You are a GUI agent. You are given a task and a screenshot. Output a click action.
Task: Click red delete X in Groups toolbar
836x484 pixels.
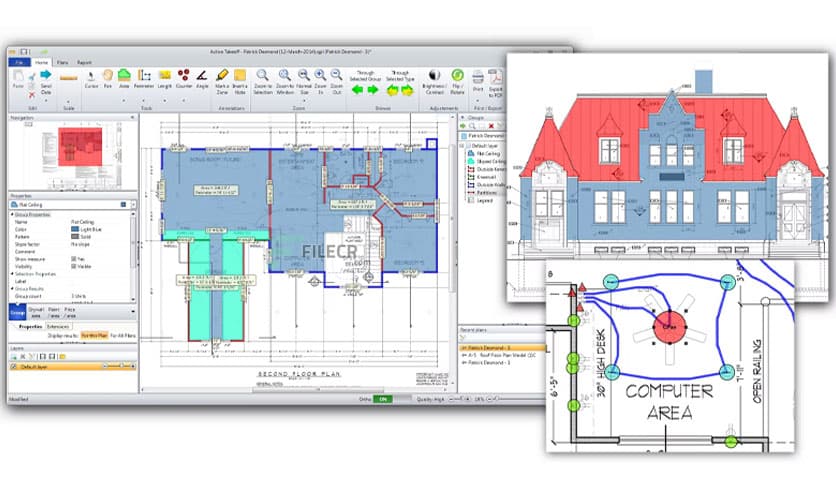pos(492,126)
